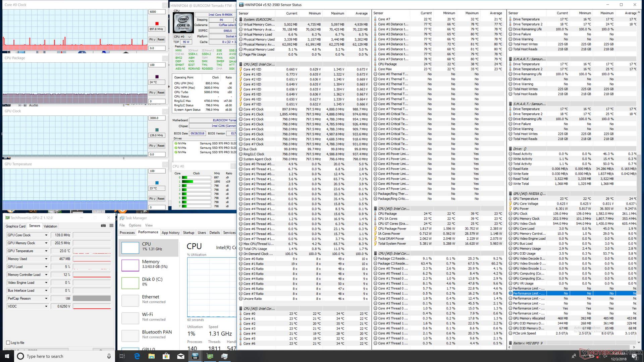Viewport: 644px width, 362px height.
Task: Click Fit y in GPU Clock graph
Action: [152, 146]
